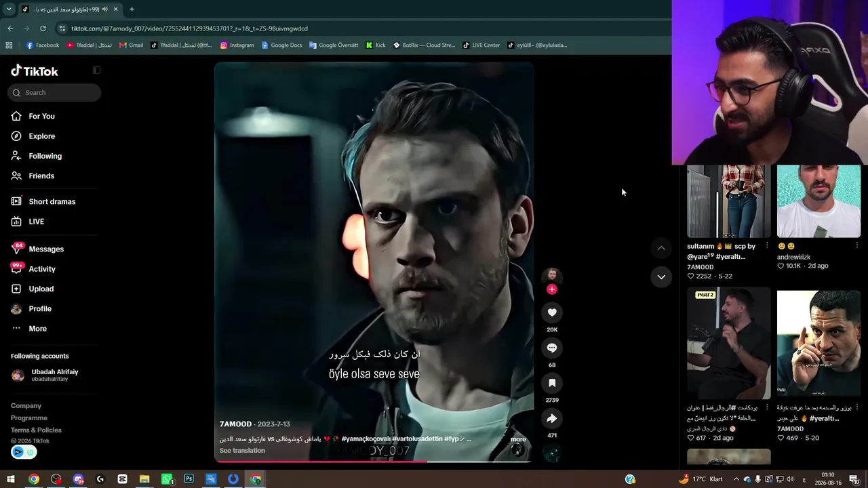The height and width of the screenshot is (488, 868).
Task: Follow 7AMOOD with the red plus button
Action: pos(552,289)
